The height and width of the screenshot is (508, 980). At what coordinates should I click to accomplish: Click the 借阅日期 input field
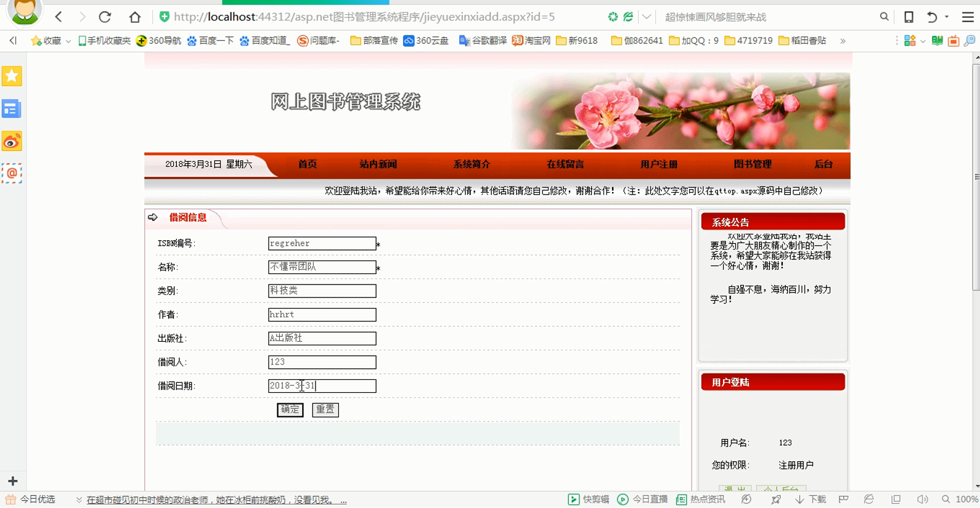[x=322, y=386]
